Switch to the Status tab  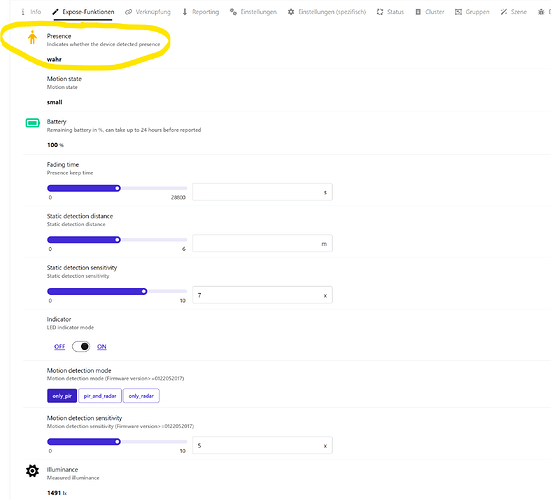coord(390,12)
